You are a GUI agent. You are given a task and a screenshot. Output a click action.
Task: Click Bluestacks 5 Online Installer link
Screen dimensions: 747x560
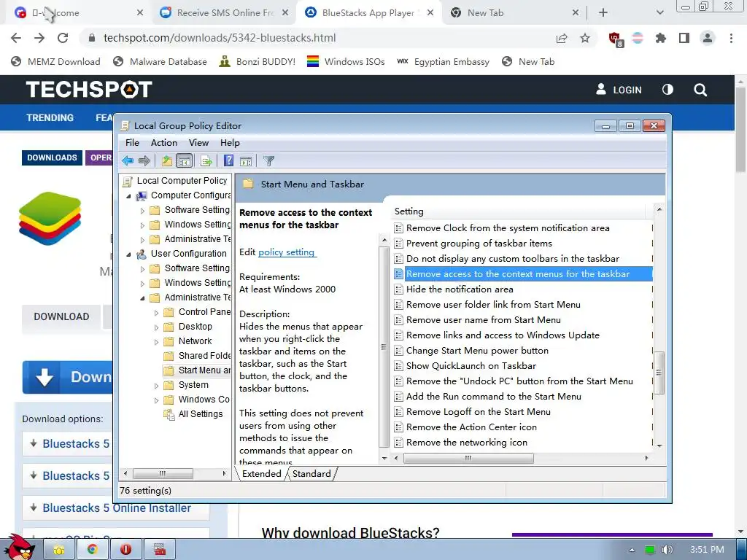click(117, 508)
